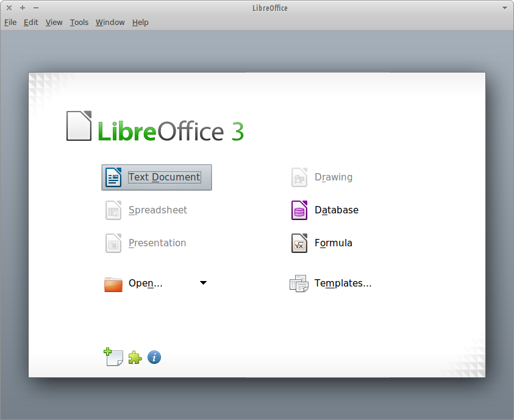Close the LibreOffice window

pos(9,8)
